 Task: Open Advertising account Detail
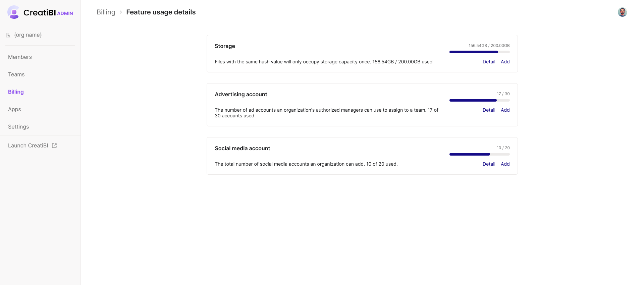pyautogui.click(x=489, y=110)
